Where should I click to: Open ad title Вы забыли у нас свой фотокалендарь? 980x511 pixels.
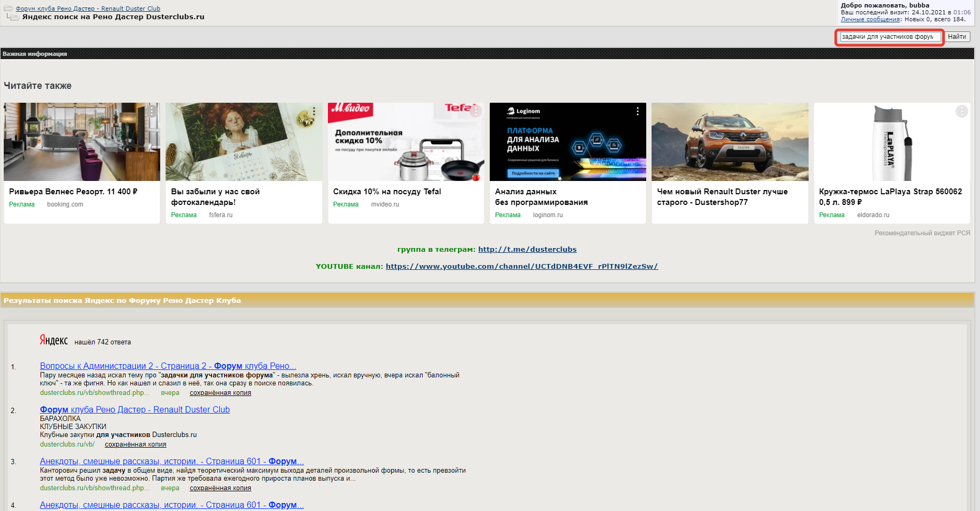click(215, 197)
